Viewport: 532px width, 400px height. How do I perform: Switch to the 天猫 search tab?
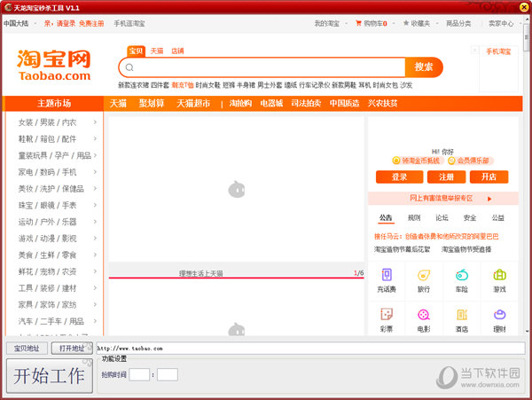click(157, 51)
